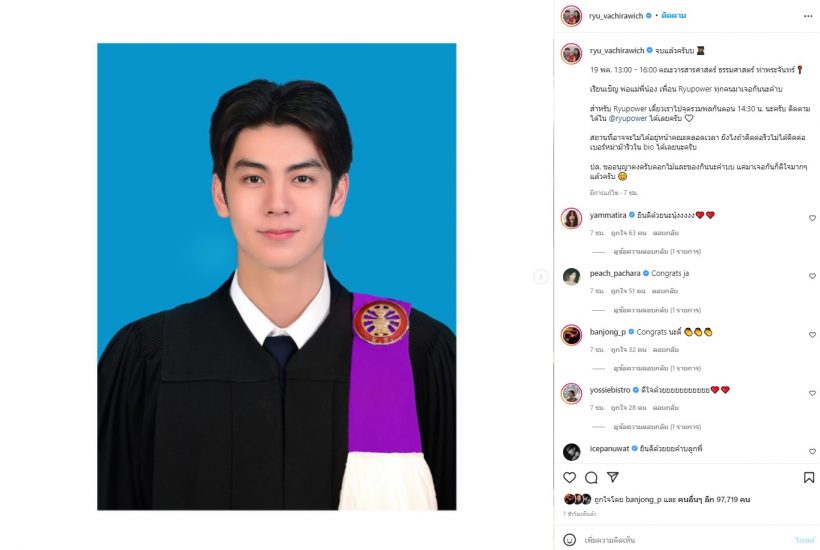This screenshot has height=550, width=820.
Task: Open ryu_vachirawich header profile picture
Action: 572,16
